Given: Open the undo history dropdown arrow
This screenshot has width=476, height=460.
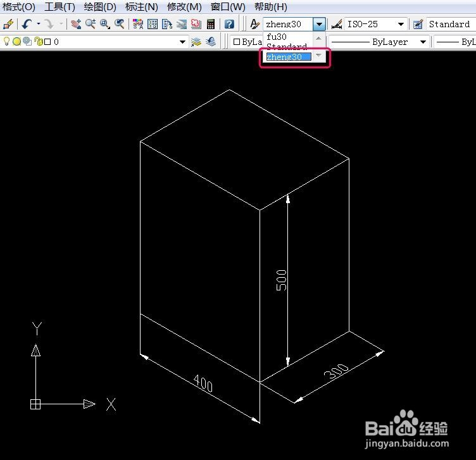Looking at the screenshot, I should pyautogui.click(x=38, y=23).
